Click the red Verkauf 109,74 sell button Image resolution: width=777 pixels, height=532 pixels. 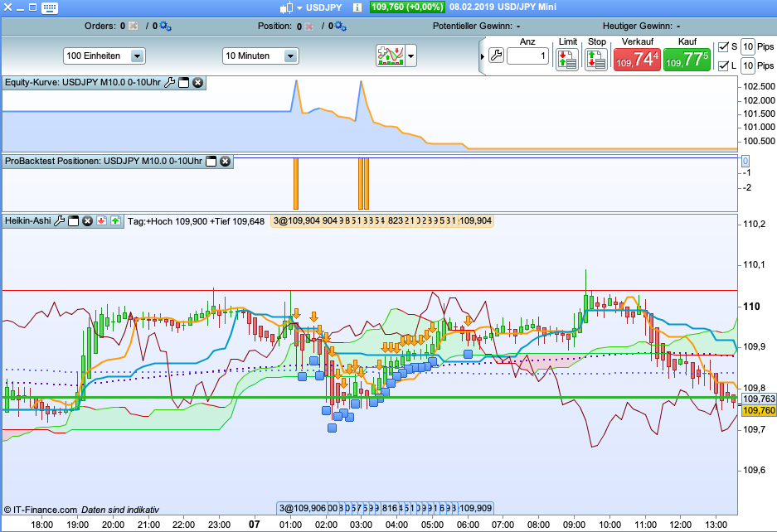637,60
